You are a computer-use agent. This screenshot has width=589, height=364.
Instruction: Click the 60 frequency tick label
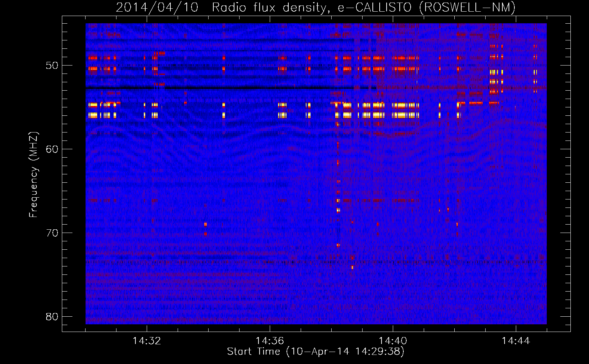point(52,149)
